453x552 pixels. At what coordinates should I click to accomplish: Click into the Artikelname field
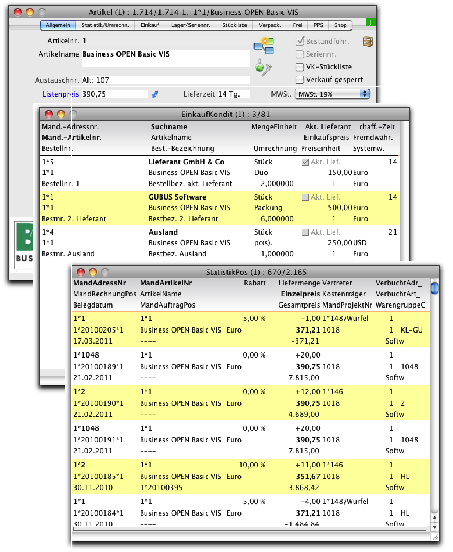click(166, 58)
